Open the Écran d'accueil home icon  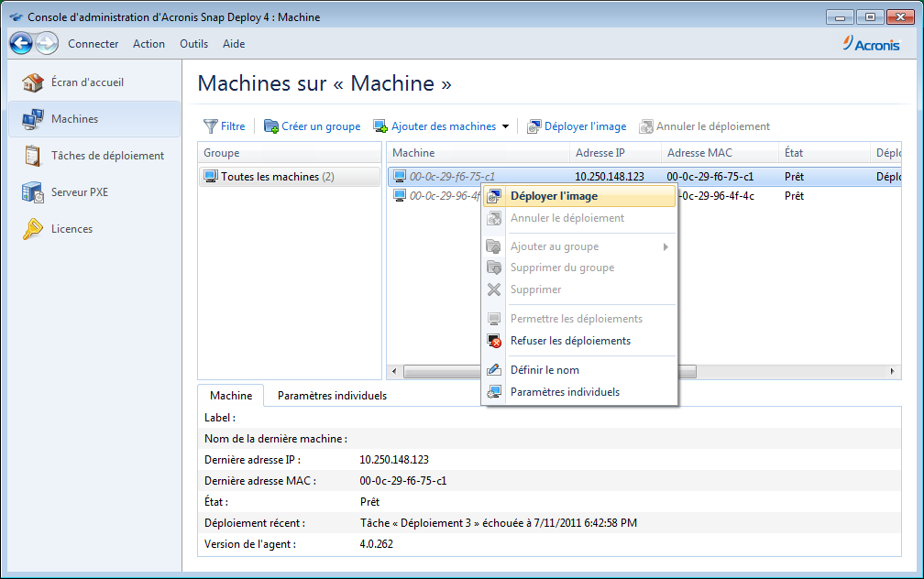tap(33, 82)
